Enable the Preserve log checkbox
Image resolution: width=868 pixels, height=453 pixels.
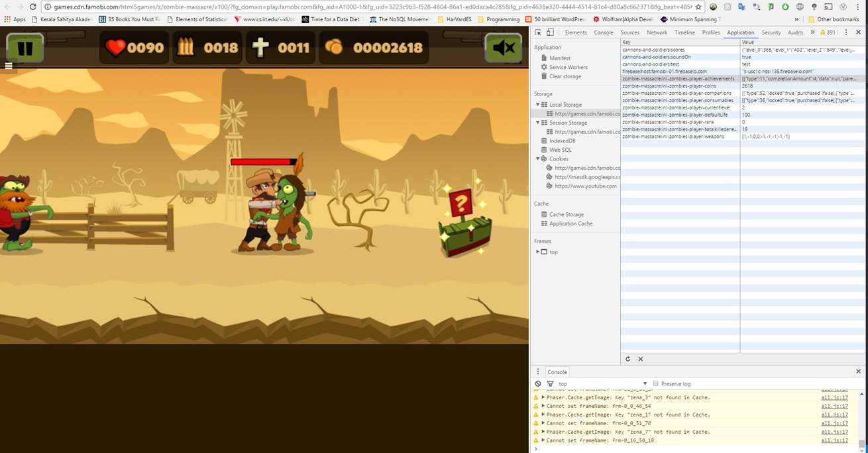click(655, 384)
